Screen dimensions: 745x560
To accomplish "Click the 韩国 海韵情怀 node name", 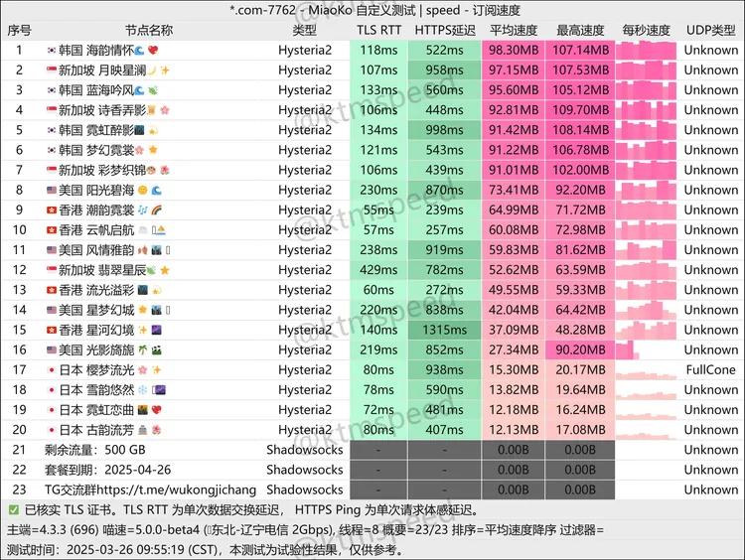I will coord(101,50).
